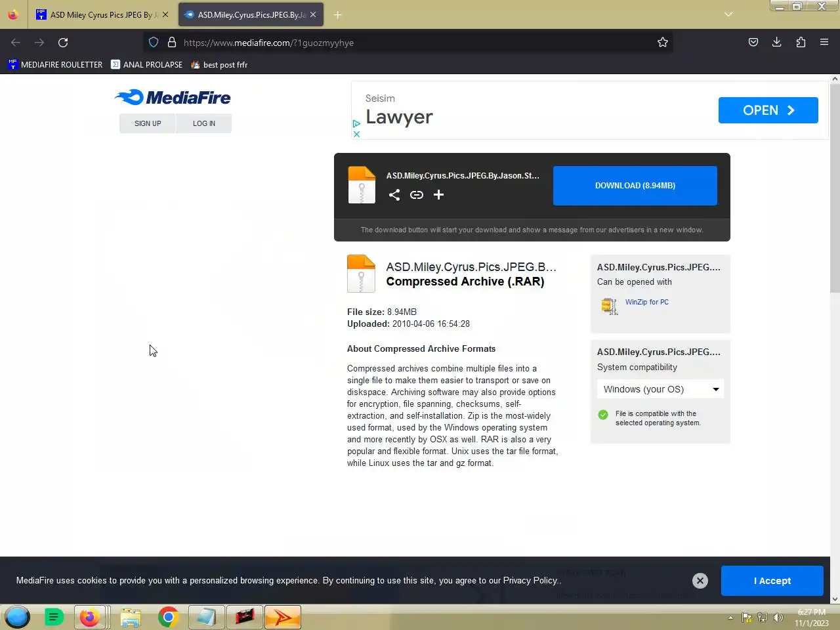840x630 pixels.
Task: Open the notepad app on the taskbar
Action: [x=206, y=618]
